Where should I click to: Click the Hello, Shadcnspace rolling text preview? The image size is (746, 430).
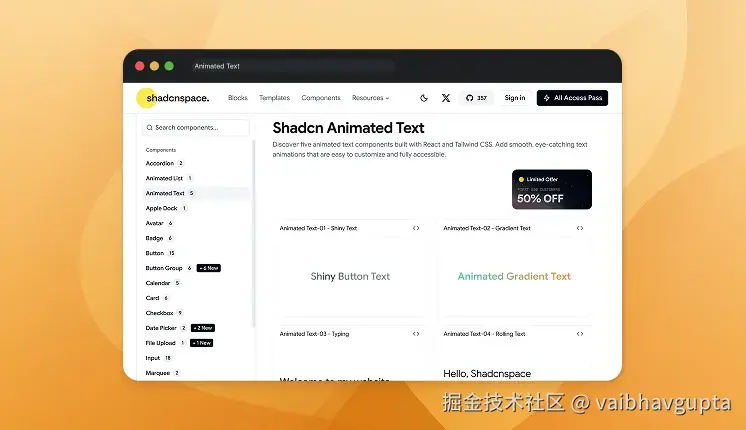(487, 374)
